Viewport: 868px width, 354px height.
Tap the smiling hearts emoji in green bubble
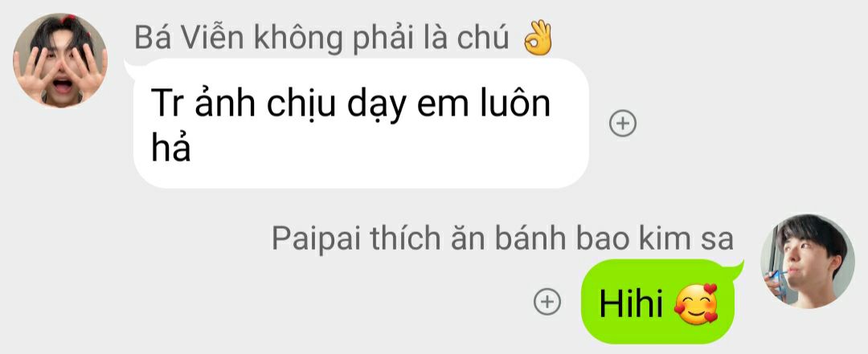click(x=696, y=305)
